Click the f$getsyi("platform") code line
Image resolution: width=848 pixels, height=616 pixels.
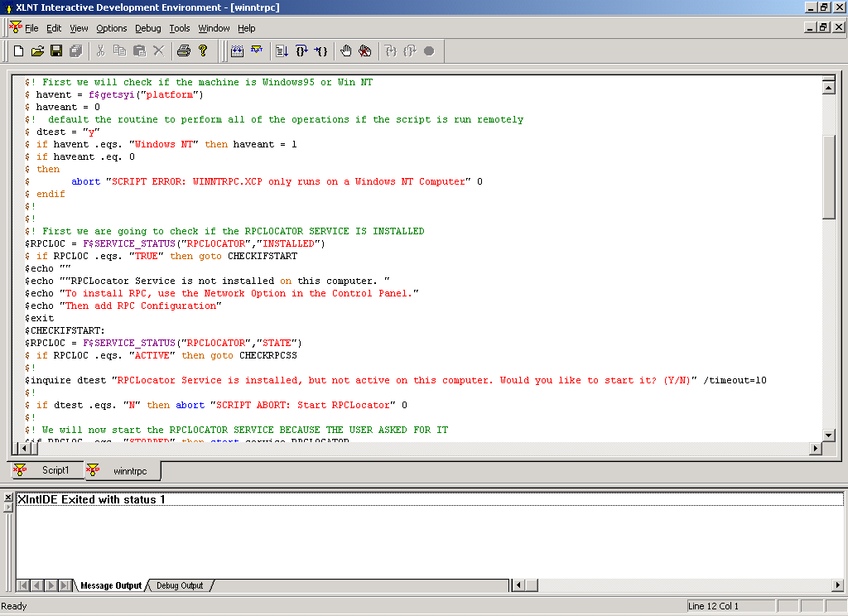point(114,94)
